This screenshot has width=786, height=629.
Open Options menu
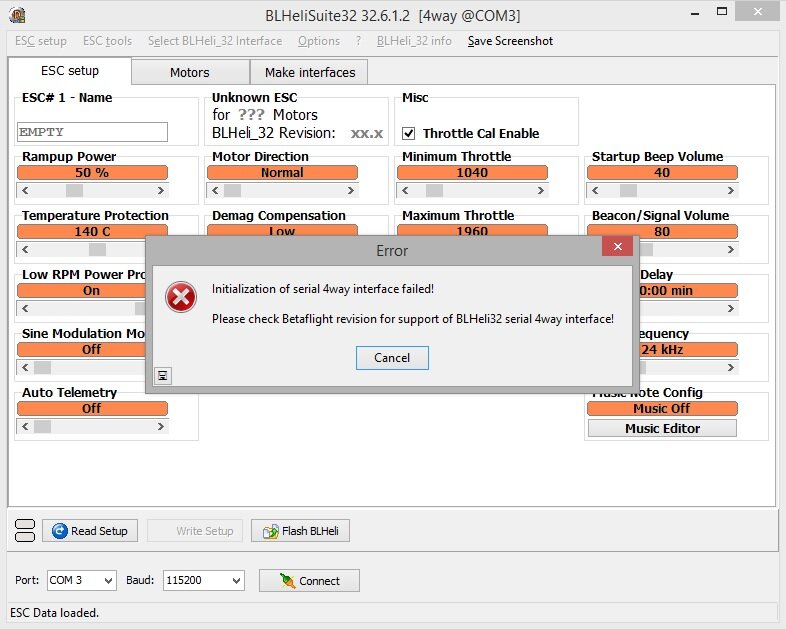[x=319, y=41]
